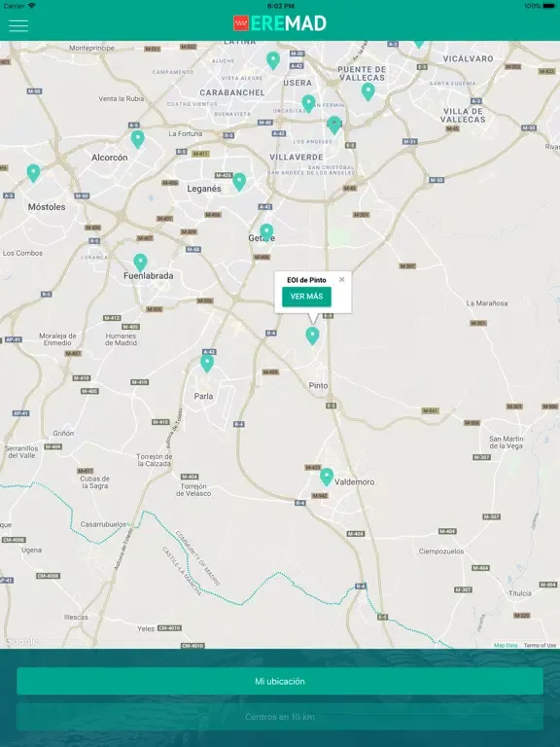The image size is (560, 747).
Task: Tap the Leganés town label
Action: (204, 189)
